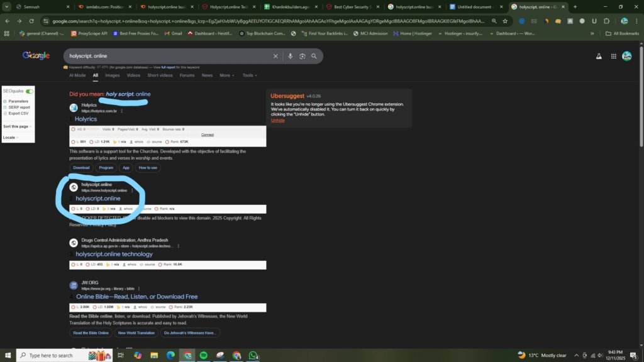Open the Google apps grid
This screenshot has width=644, height=362.
tap(613, 56)
